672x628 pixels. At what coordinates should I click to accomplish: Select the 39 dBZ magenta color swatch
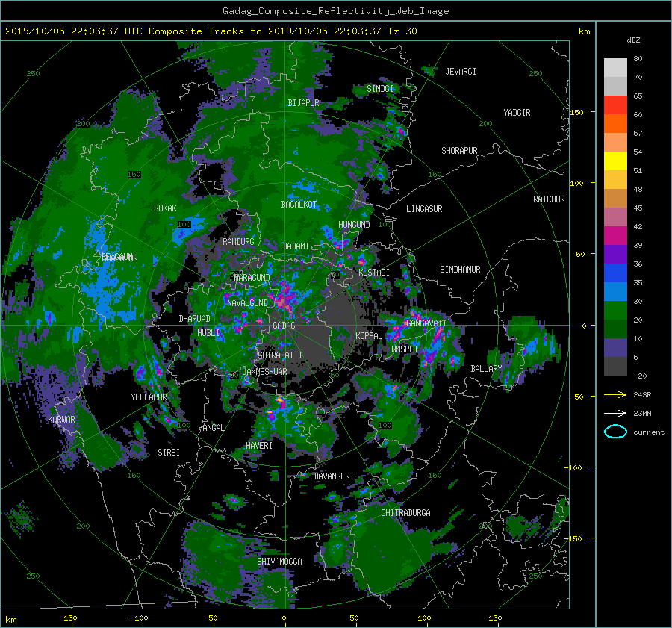click(615, 235)
